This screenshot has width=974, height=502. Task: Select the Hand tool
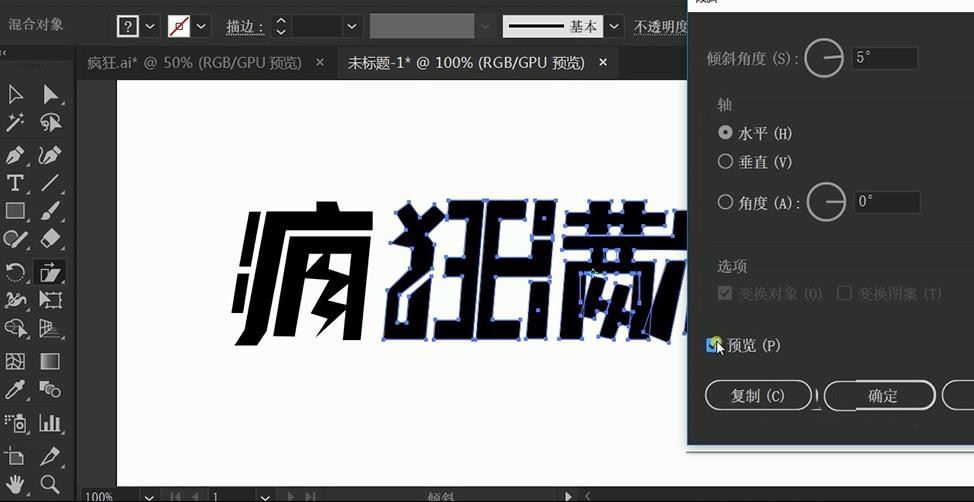click(x=15, y=483)
